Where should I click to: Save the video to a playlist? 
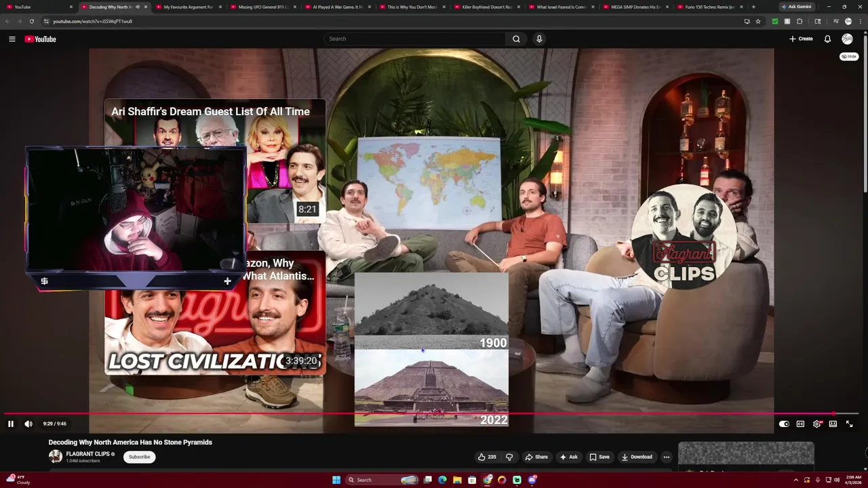(599, 457)
